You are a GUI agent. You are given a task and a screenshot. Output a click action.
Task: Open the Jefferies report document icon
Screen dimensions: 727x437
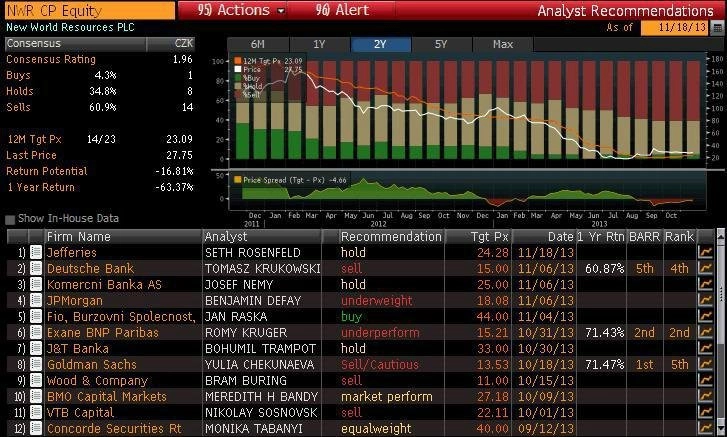pyautogui.click(x=36, y=253)
